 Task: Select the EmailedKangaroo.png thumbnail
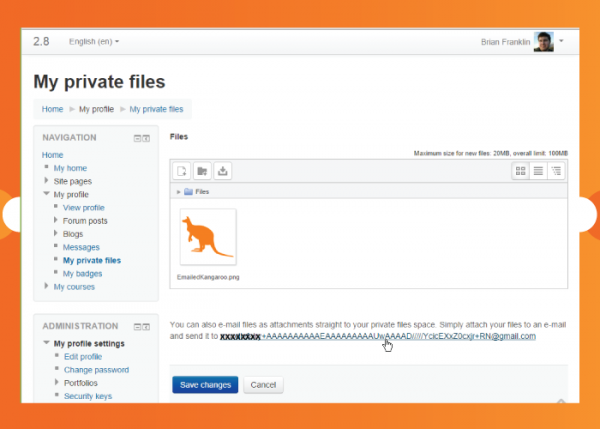[x=208, y=237]
